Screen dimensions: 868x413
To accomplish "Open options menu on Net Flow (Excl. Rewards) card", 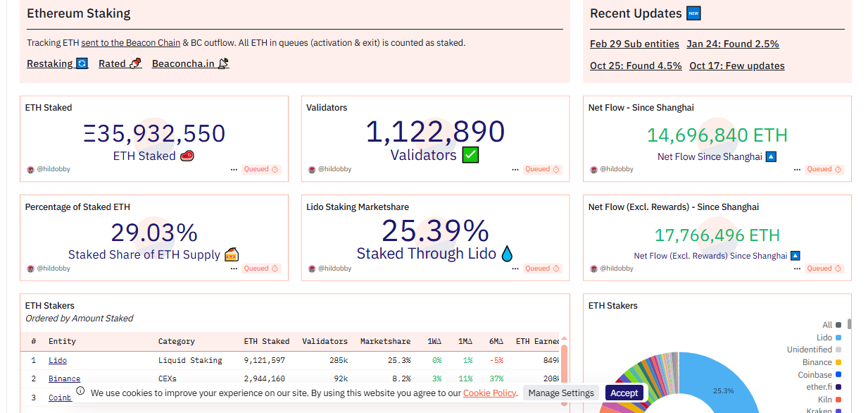I will [797, 269].
